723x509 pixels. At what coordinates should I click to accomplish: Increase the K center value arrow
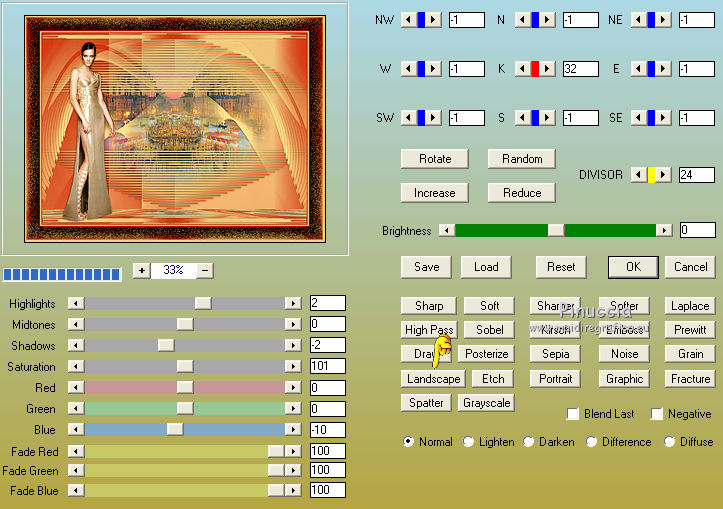point(547,69)
